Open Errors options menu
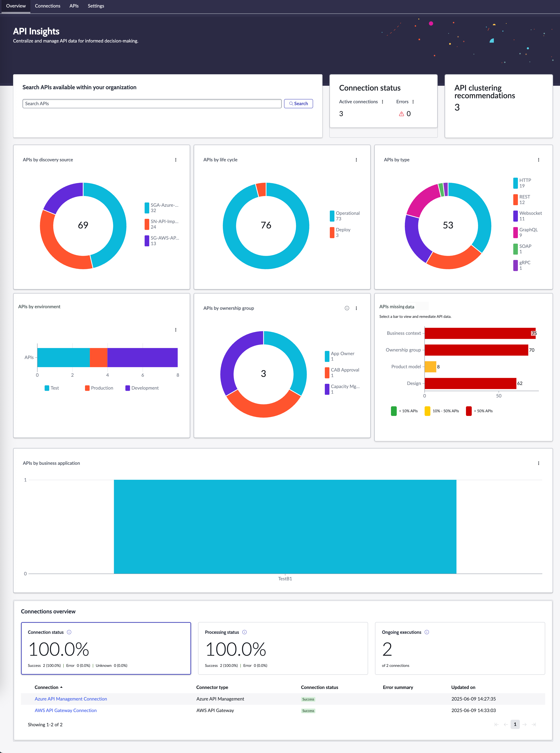The image size is (560, 753). 413,102
